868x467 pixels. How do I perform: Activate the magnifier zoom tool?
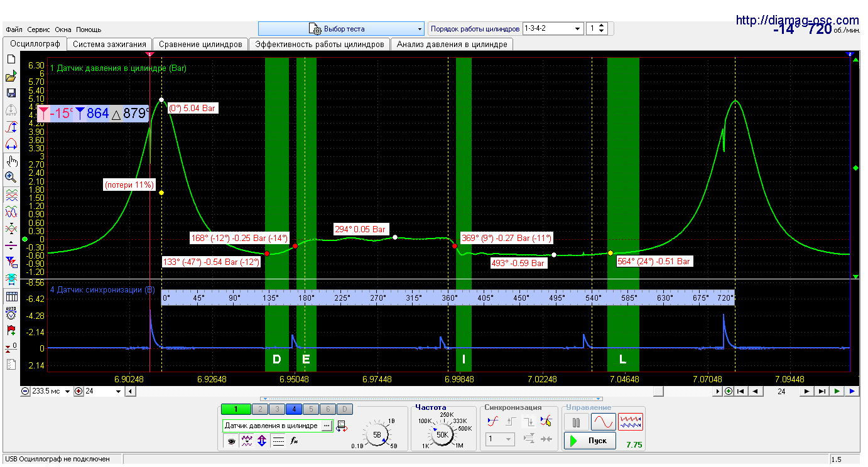[x=11, y=178]
